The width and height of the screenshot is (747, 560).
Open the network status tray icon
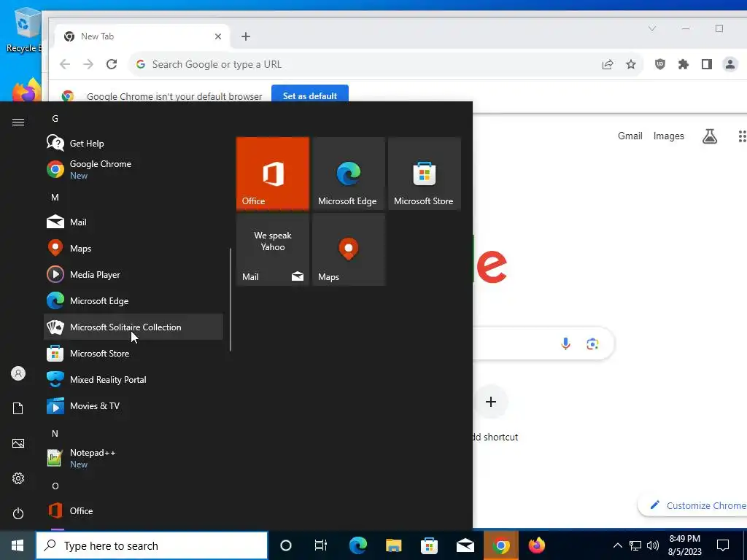[635, 545]
